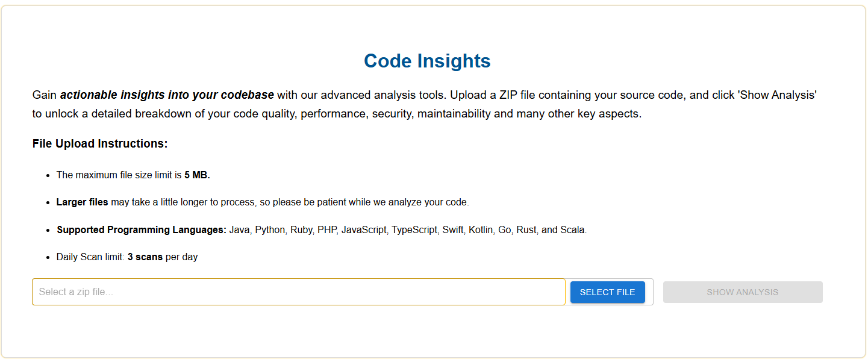Click the word 'Swift' in the languages list
This screenshot has width=868, height=362.
[454, 230]
